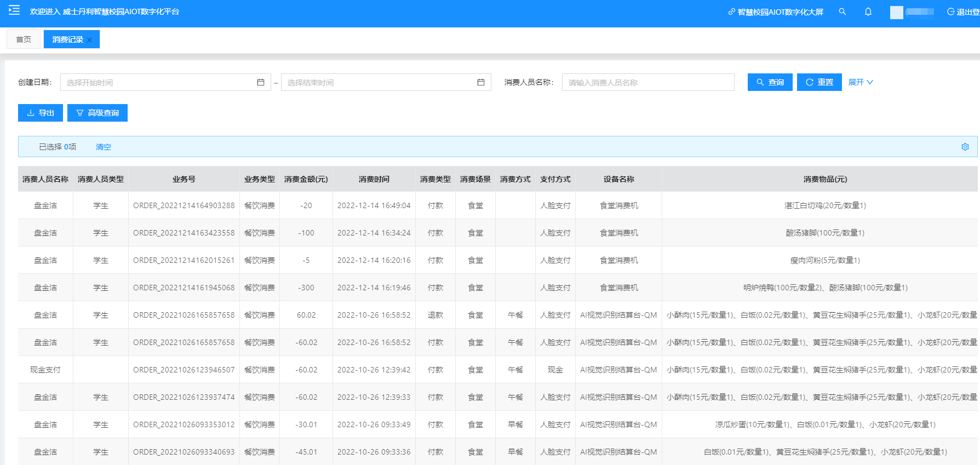This screenshot has height=465, width=980.
Task: Select order ORDER_20221026093353012 cell
Action: (184, 424)
